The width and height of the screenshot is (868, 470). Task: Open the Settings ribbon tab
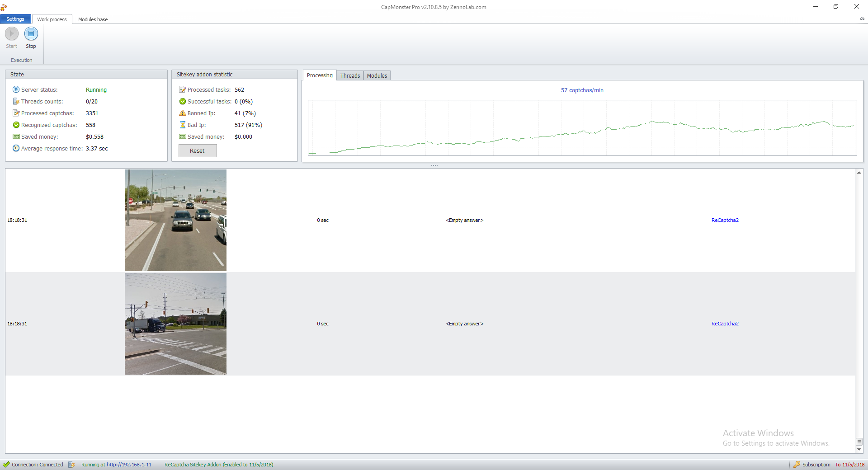point(15,19)
